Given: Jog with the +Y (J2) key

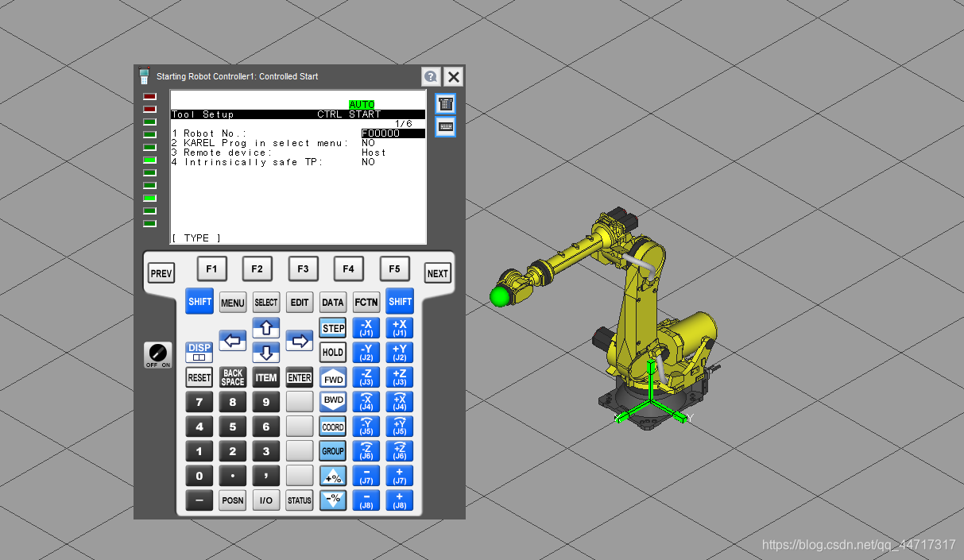Looking at the screenshot, I should tap(400, 353).
